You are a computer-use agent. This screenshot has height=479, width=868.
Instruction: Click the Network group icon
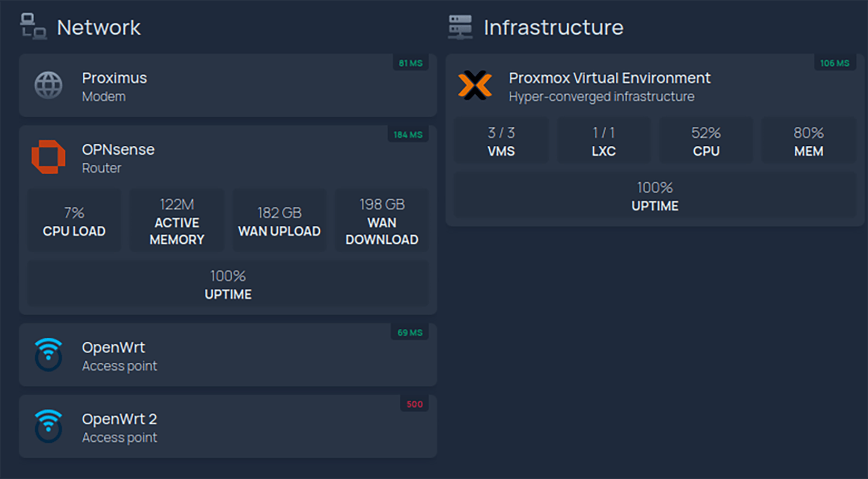click(x=33, y=27)
